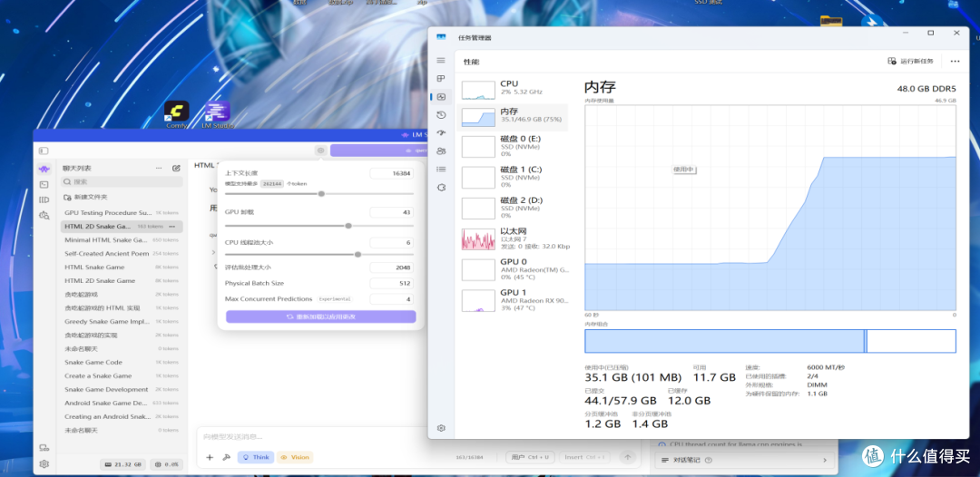The image size is (980, 477).
Task: Open the Task Manager Startup apps icon
Action: tap(441, 133)
